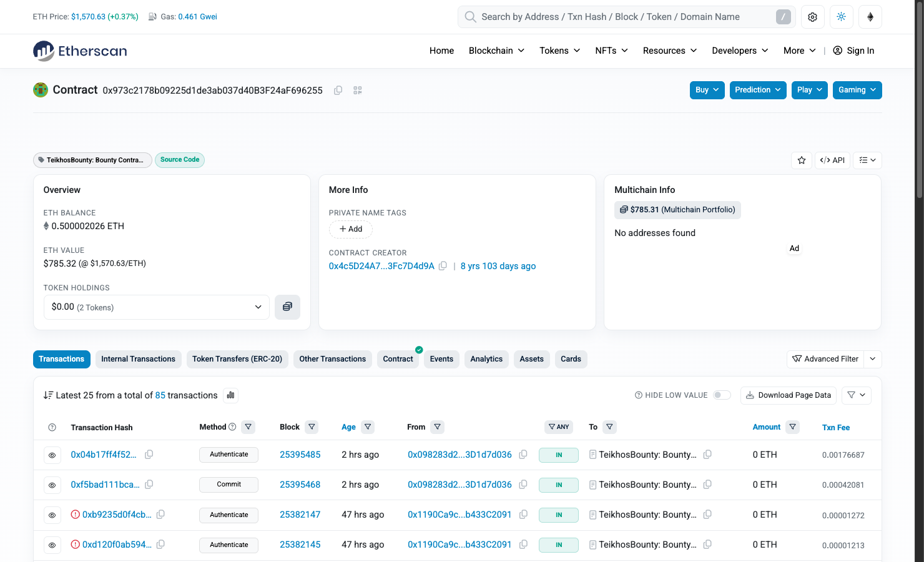Image resolution: width=924 pixels, height=562 pixels.
Task: Filter the Age column
Action: pos(368,427)
